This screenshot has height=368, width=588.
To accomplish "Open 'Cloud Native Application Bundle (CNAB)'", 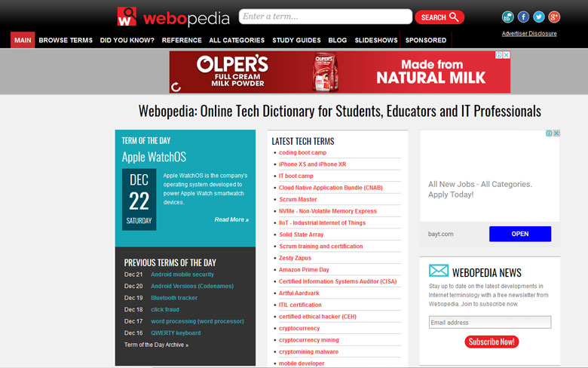I will click(x=331, y=188).
